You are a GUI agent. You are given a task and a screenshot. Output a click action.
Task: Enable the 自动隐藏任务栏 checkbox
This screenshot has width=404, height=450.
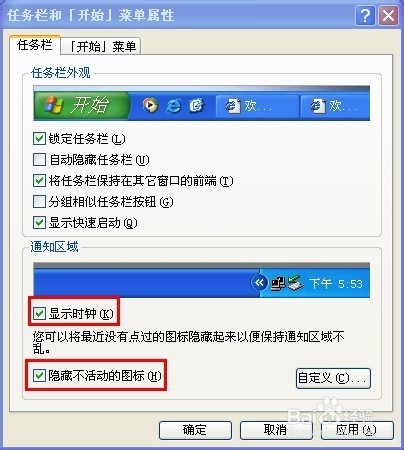(x=39, y=160)
